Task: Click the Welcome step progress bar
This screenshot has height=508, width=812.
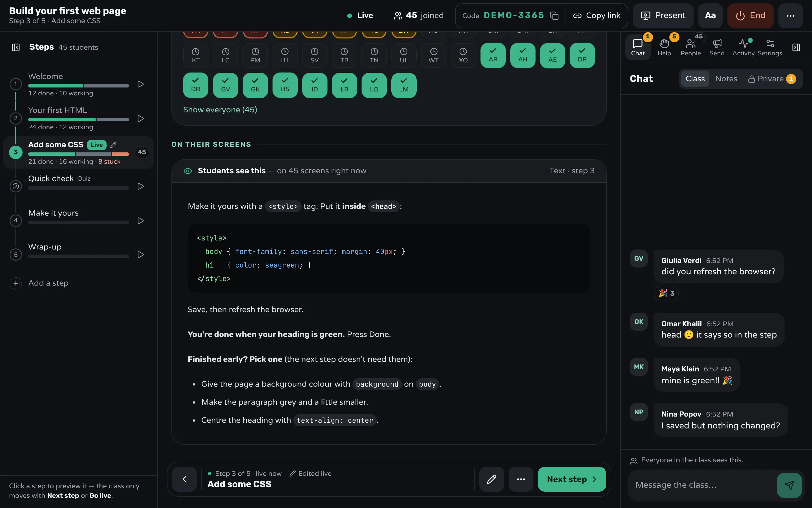Action: [78, 86]
